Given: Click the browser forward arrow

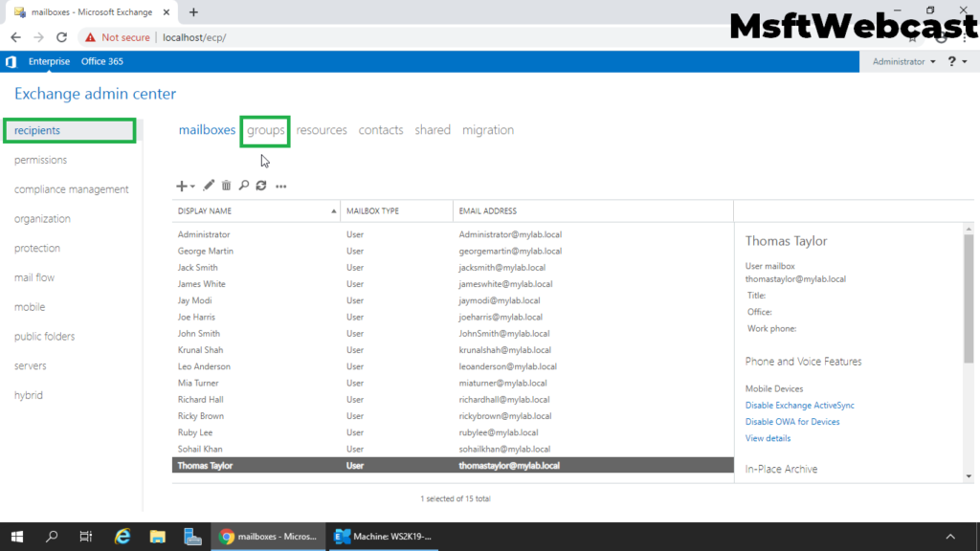Looking at the screenshot, I should click(x=38, y=37).
